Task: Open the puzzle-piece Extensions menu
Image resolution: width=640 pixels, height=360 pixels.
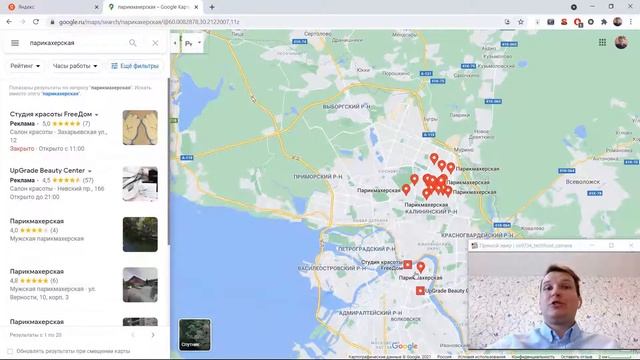Action: [604, 22]
